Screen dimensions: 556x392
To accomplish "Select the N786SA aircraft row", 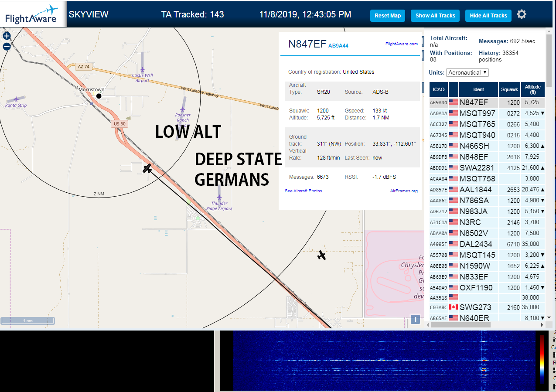I will click(487, 201).
